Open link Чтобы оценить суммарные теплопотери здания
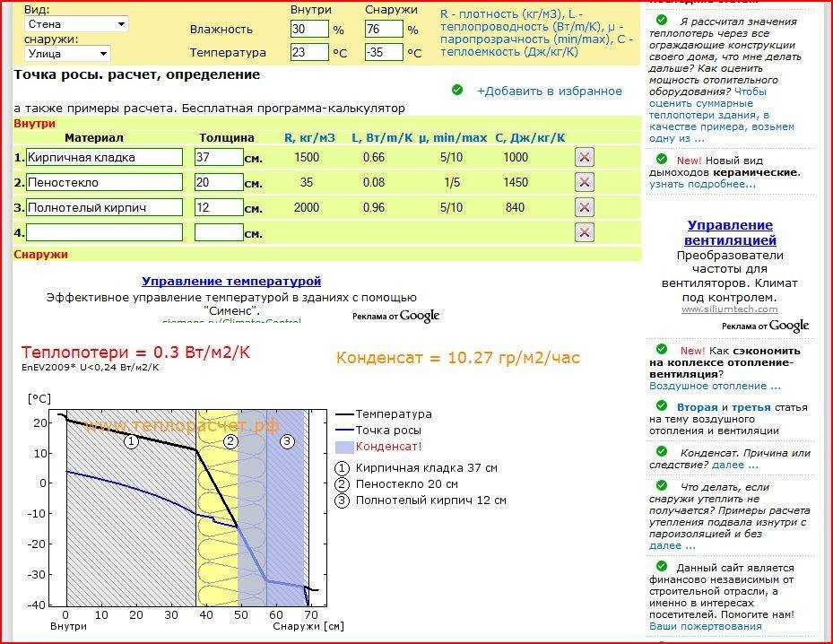This screenshot has height=644, width=833. point(722,115)
